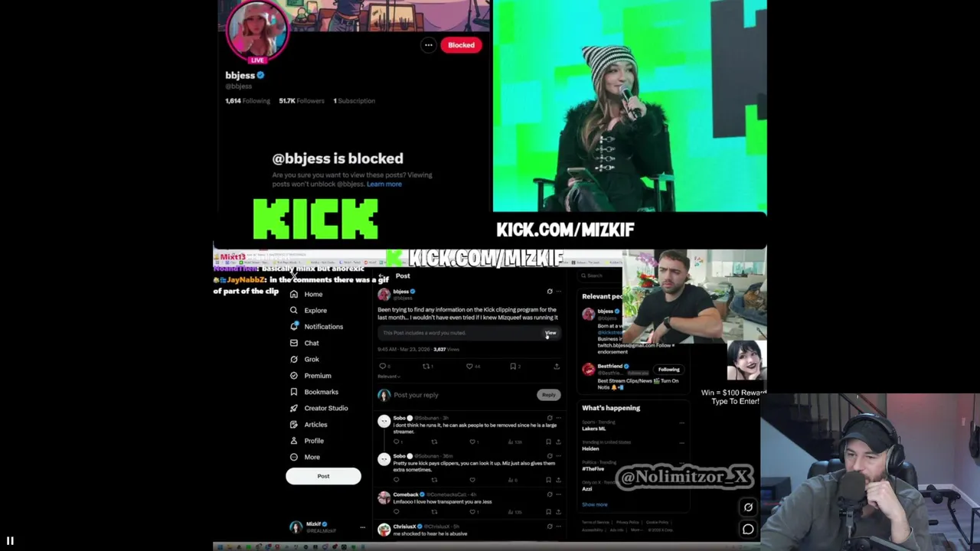980x551 pixels.
Task: Click the grey Reply button
Action: [x=549, y=395]
